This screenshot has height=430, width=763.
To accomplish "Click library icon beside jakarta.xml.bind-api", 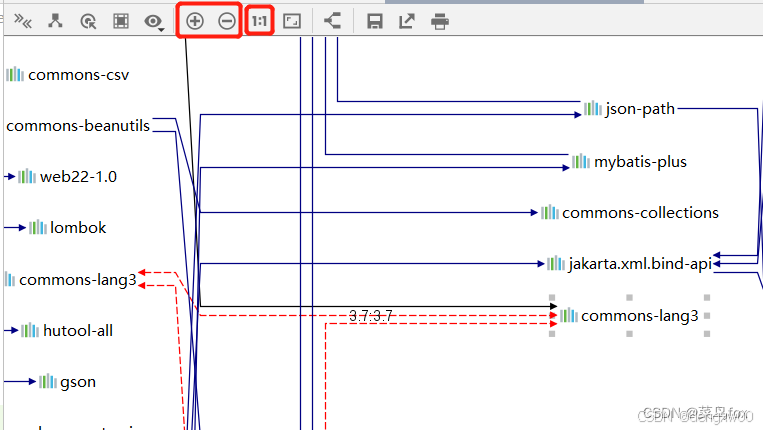I will pos(556,263).
